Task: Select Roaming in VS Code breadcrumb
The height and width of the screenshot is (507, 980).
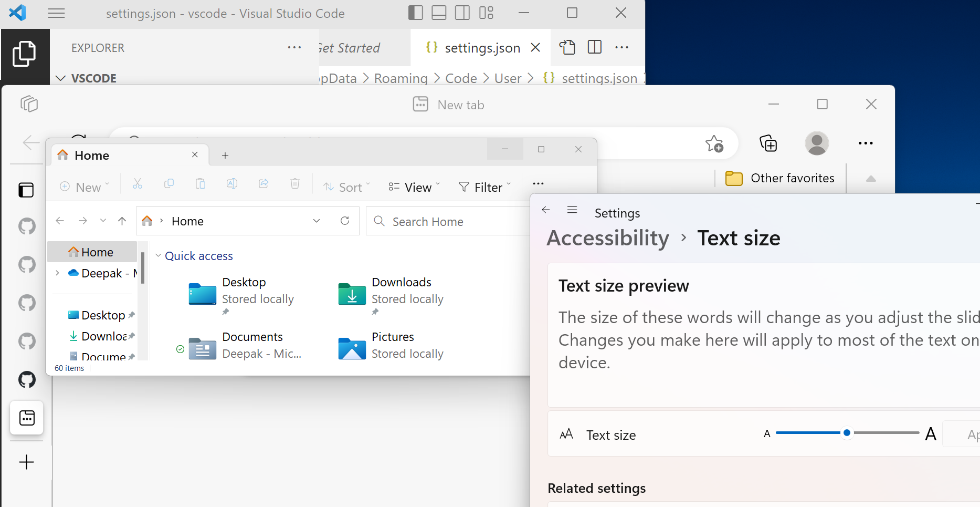Action: 401,78
